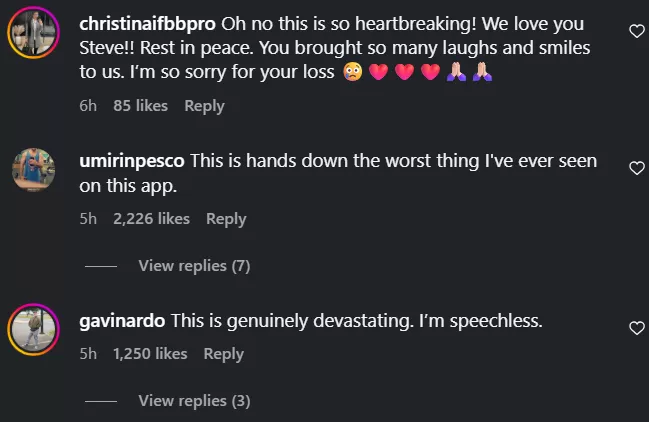Image resolution: width=649 pixels, height=422 pixels.
Task: View the 85 likes on christinaifbbpro's comment
Action: (140, 106)
